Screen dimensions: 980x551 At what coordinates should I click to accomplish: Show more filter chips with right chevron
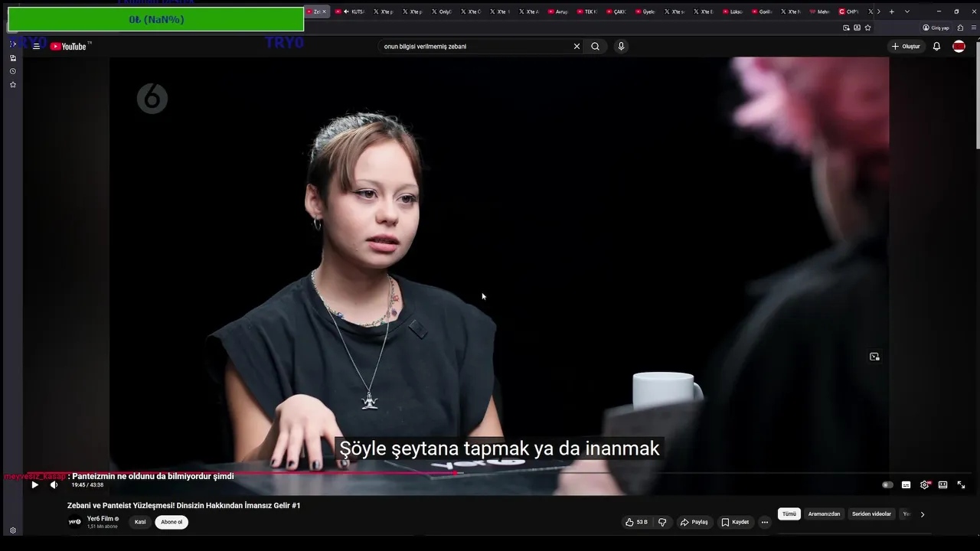click(922, 514)
